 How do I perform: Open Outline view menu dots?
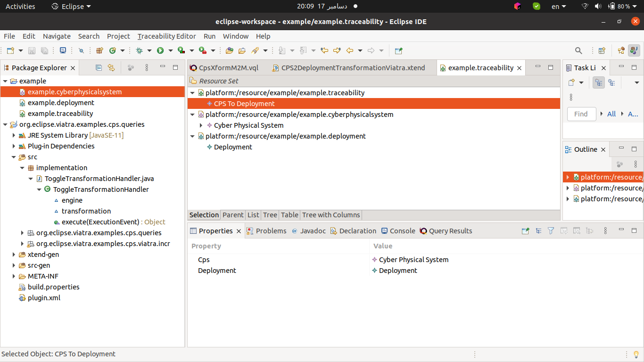636,164
